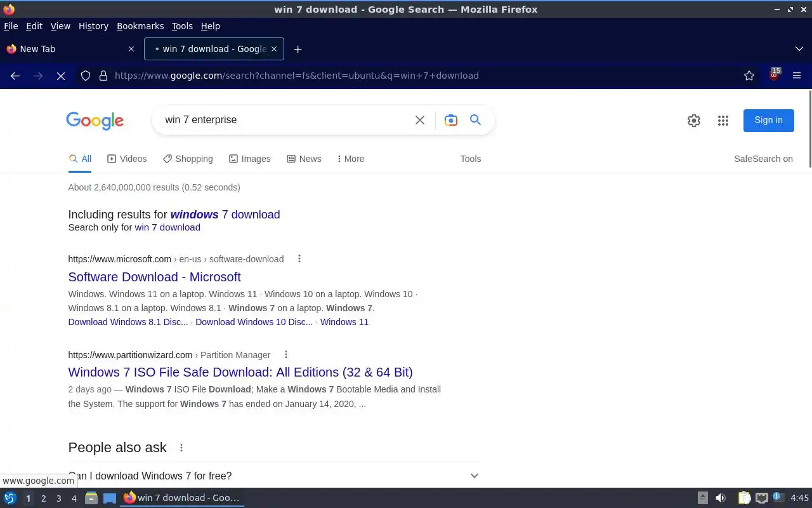Select Firefox window in taskbar

coord(182,498)
